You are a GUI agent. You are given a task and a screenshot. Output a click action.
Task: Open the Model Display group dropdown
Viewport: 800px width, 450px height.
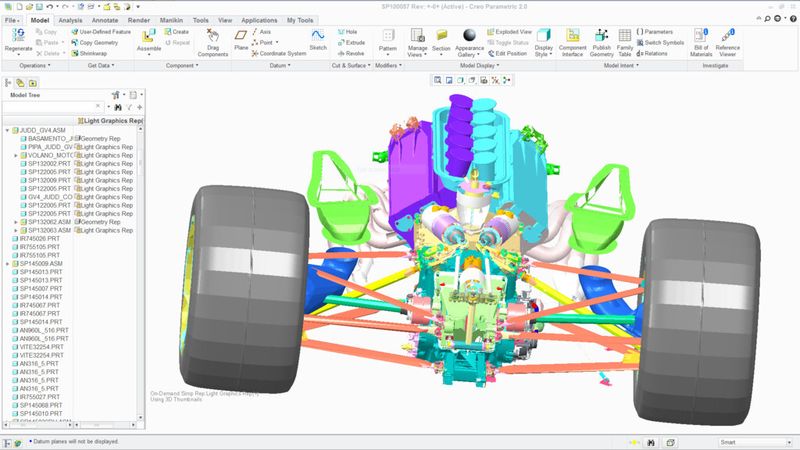coord(480,65)
